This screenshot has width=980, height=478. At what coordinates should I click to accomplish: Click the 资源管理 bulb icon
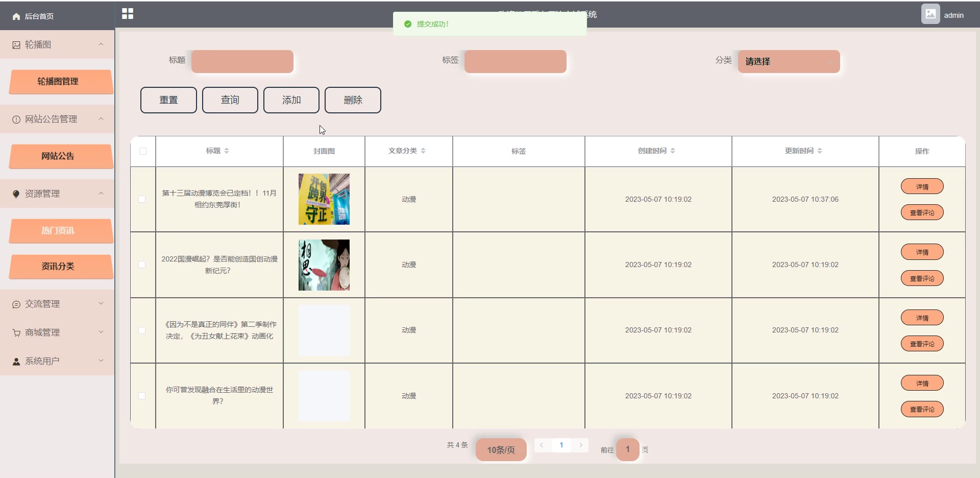(x=16, y=194)
